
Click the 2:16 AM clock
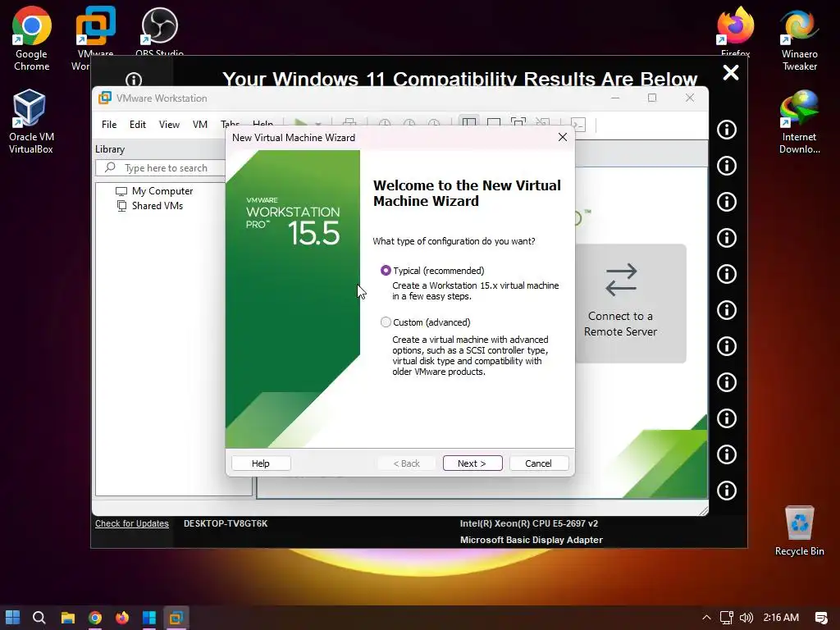click(781, 618)
